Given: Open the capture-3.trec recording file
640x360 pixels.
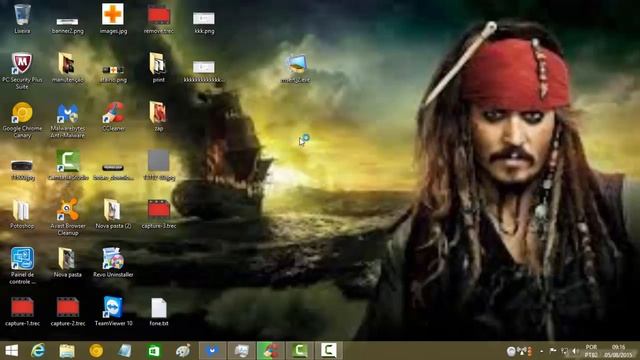Looking at the screenshot, I should click(159, 214).
